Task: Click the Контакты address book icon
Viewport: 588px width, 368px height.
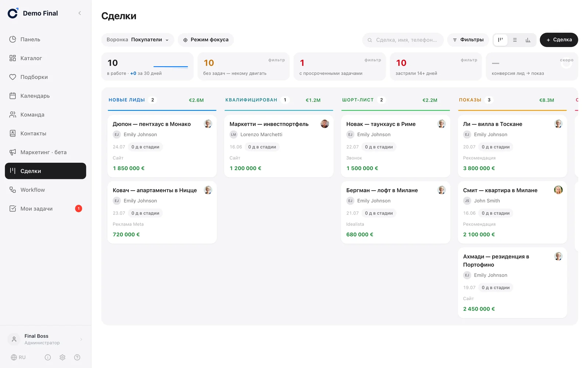Action: click(12, 133)
